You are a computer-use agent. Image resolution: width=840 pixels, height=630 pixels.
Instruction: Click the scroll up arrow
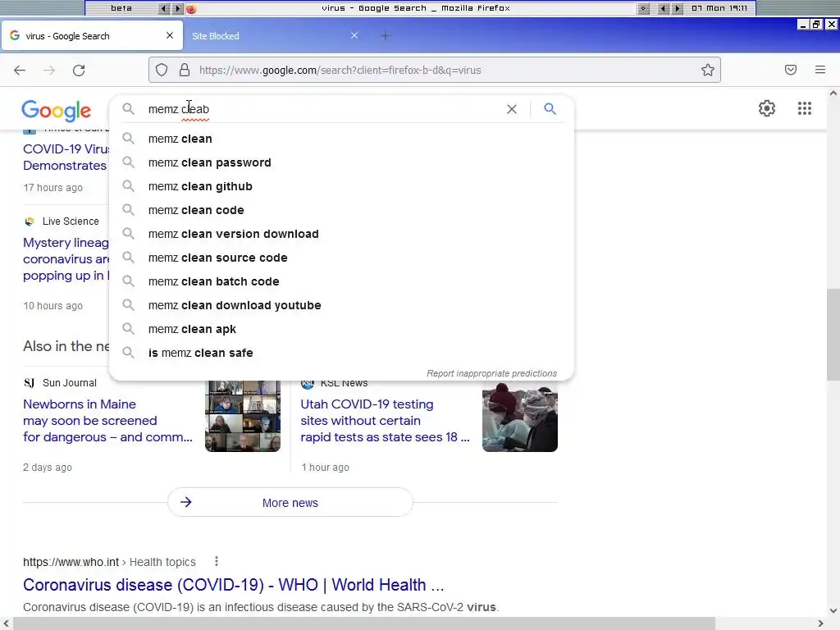click(x=833, y=94)
